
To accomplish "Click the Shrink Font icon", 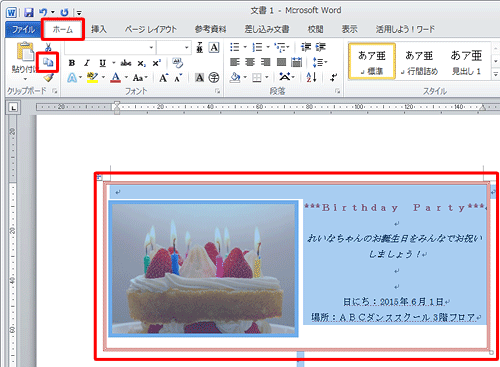I will (x=178, y=78).
